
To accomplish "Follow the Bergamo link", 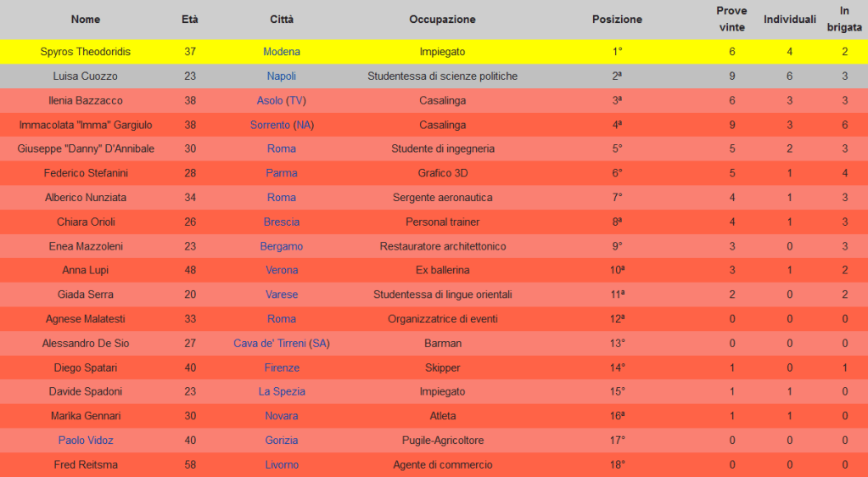I will pos(281,246).
